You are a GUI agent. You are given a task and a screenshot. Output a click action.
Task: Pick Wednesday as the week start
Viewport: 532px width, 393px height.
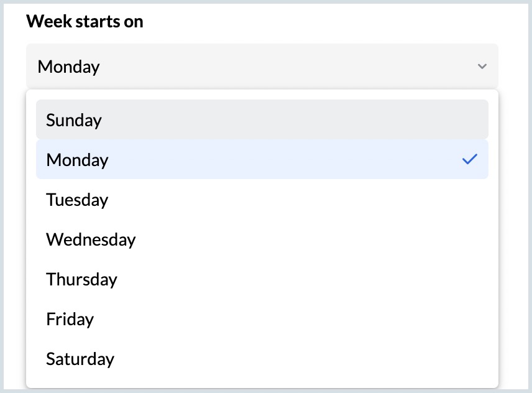pos(91,239)
